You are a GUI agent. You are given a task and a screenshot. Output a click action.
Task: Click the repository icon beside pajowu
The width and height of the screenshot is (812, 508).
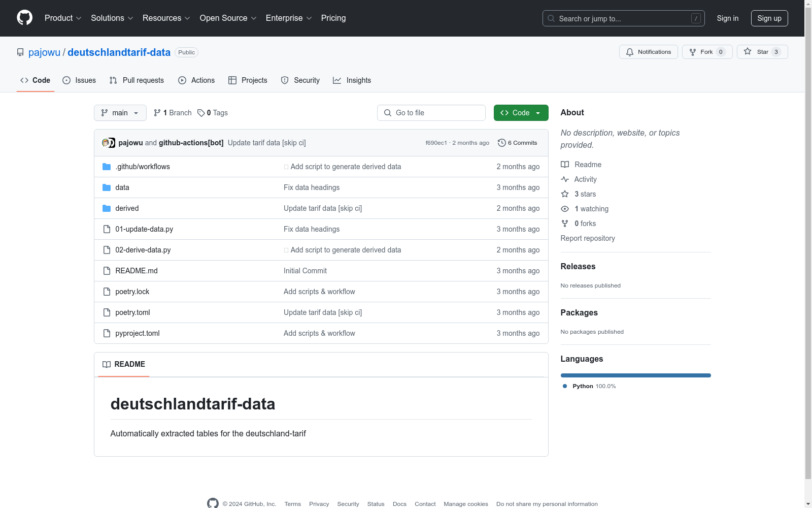pos(20,52)
